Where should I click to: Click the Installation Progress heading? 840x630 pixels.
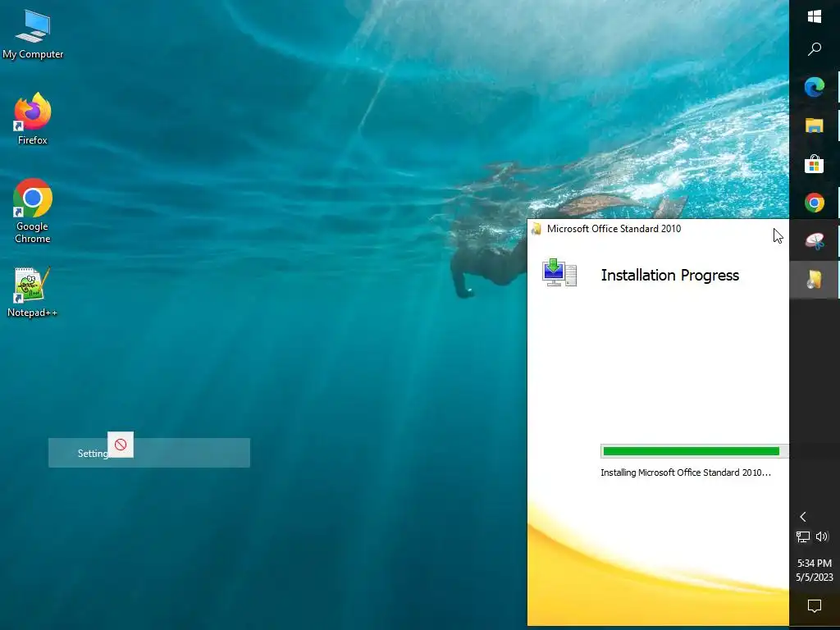[x=669, y=275]
